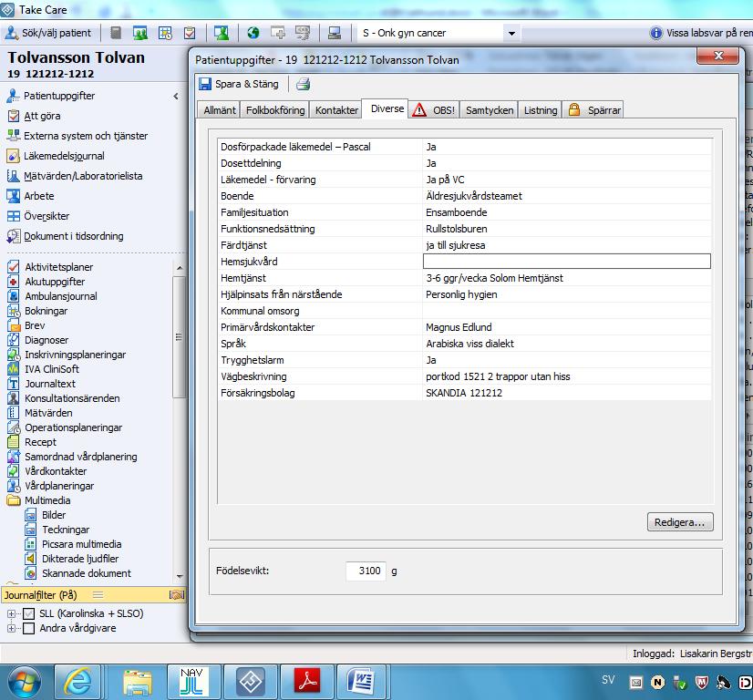Open the OBS! warning tab
753x700 pixels.
click(x=434, y=110)
